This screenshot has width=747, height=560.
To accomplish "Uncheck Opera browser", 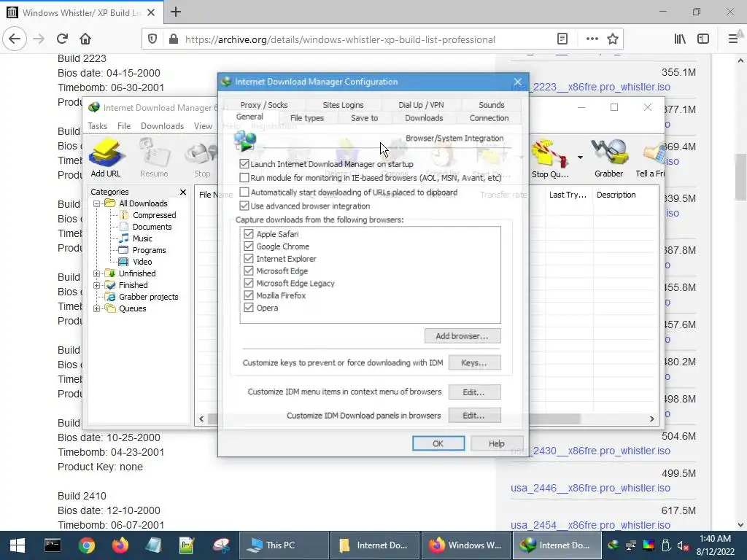I will (248, 308).
